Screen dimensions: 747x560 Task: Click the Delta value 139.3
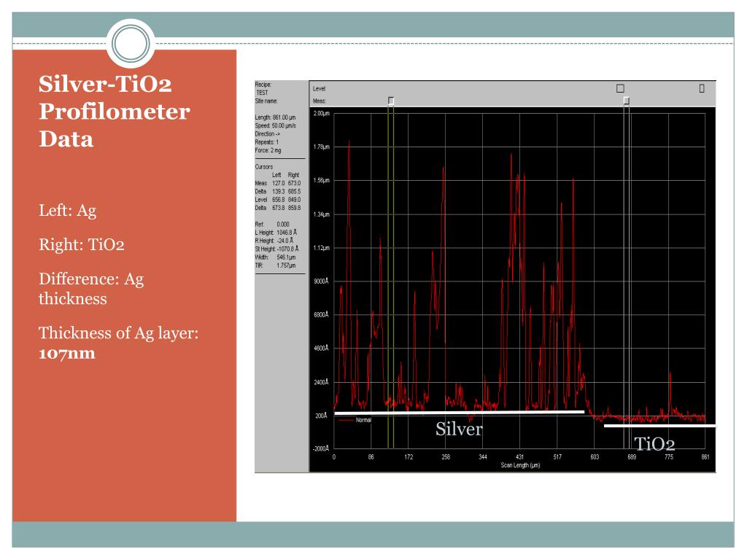(x=278, y=192)
